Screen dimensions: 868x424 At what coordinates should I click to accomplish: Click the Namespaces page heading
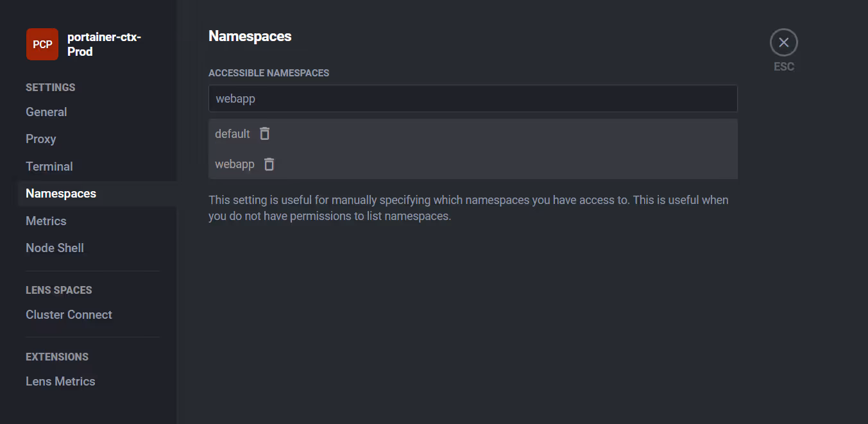click(x=250, y=36)
